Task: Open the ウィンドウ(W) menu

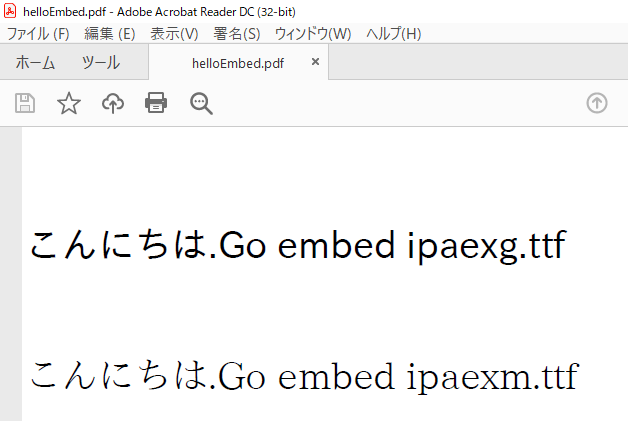Action: [x=313, y=34]
